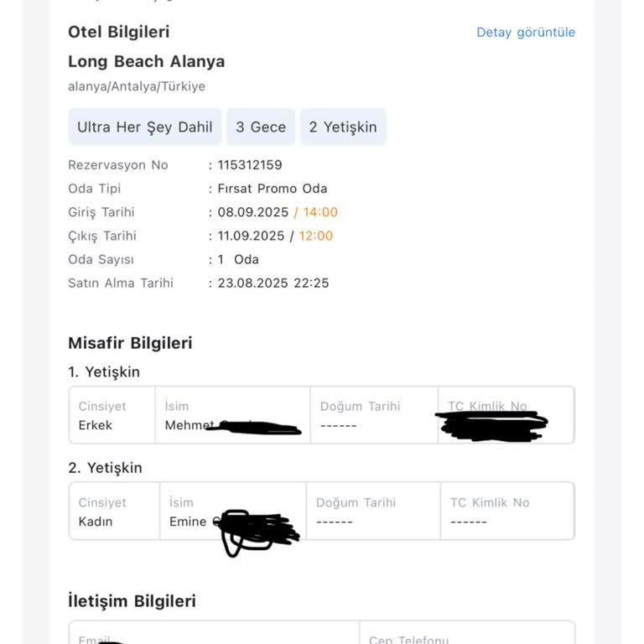Select the Cinsiyet Kadın cell

114,512
